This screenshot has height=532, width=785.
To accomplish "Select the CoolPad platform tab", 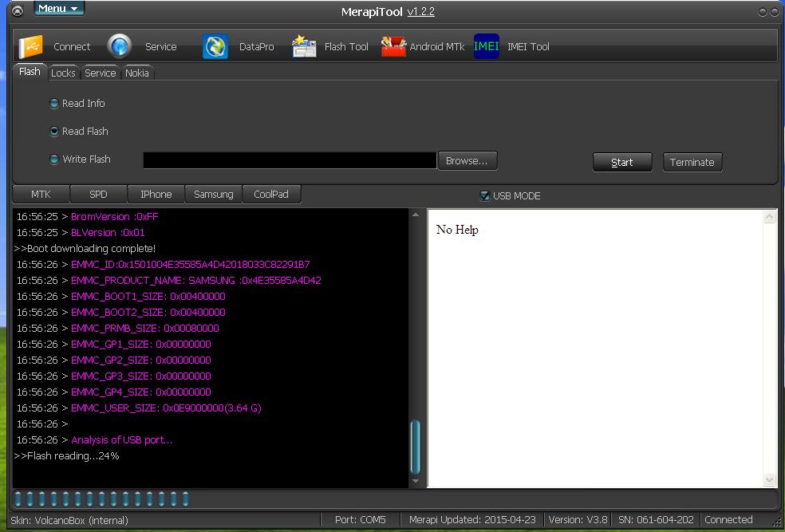I will [x=271, y=194].
